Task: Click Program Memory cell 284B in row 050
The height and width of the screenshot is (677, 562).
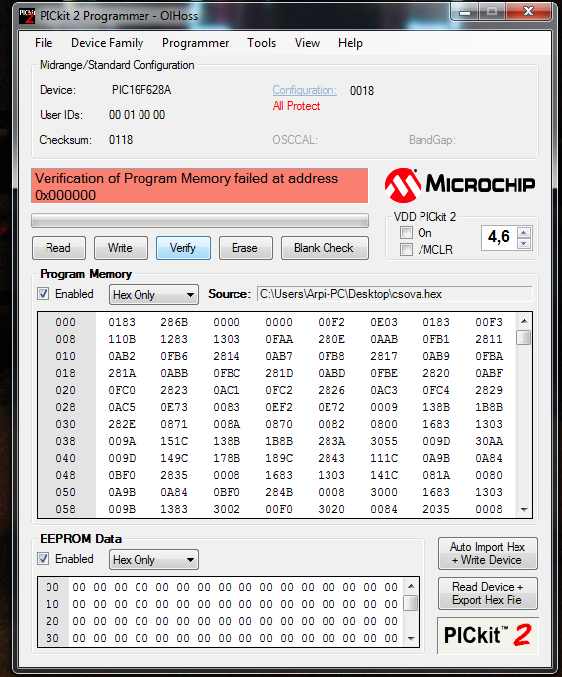Action: pyautogui.click(x=279, y=492)
